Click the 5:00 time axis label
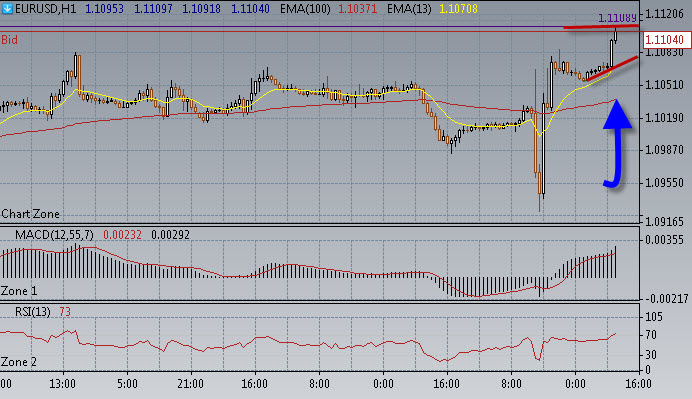The width and height of the screenshot is (692, 399). 127,384
